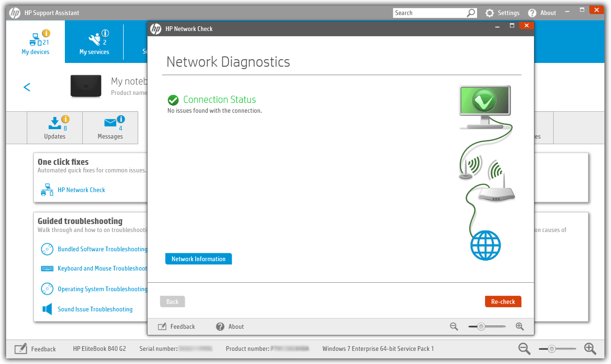Click the disc icon beside Bundled Software Troubleshooting
Screen dimensions: 611x364
(47, 249)
